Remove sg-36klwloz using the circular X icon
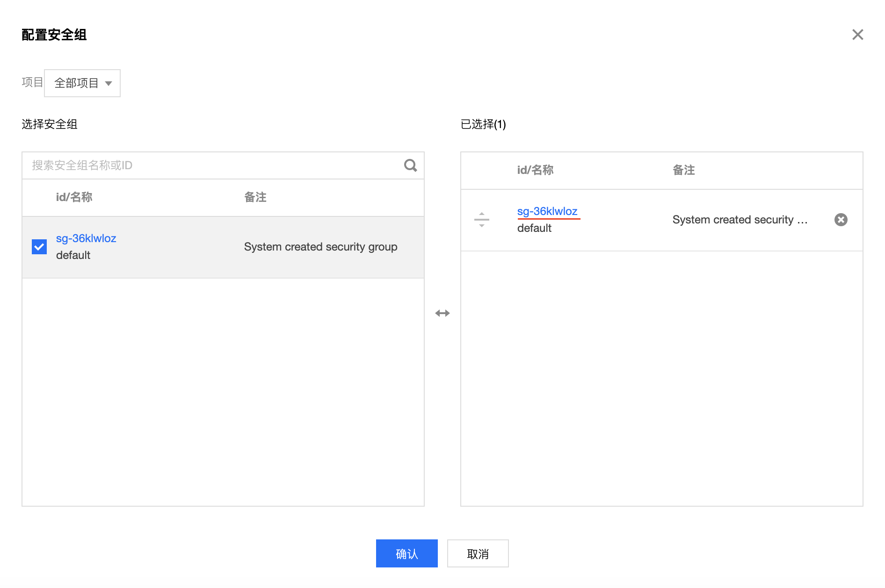The height and width of the screenshot is (588, 885). 841,220
